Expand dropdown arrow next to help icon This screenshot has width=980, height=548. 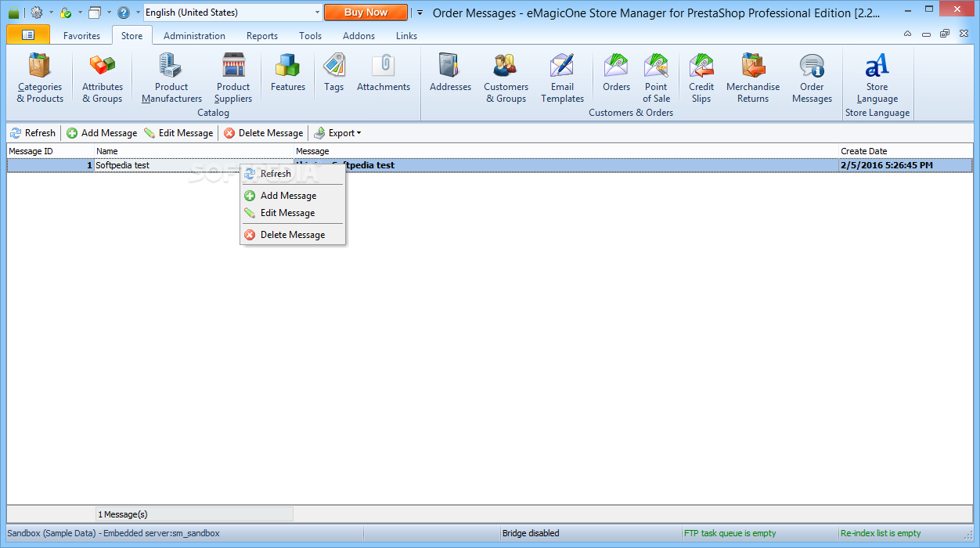coord(139,13)
